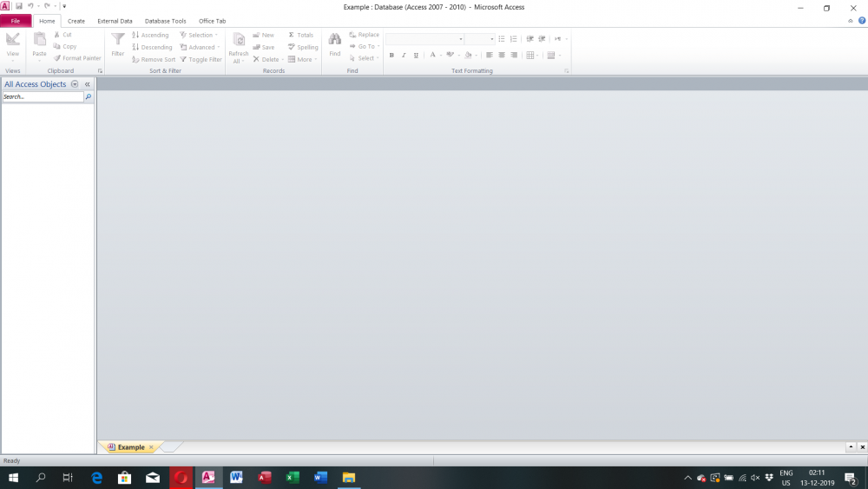Click the Undo icon in Quick Access Toolbar
Image resolution: width=868 pixels, height=489 pixels.
pyautogui.click(x=30, y=6)
